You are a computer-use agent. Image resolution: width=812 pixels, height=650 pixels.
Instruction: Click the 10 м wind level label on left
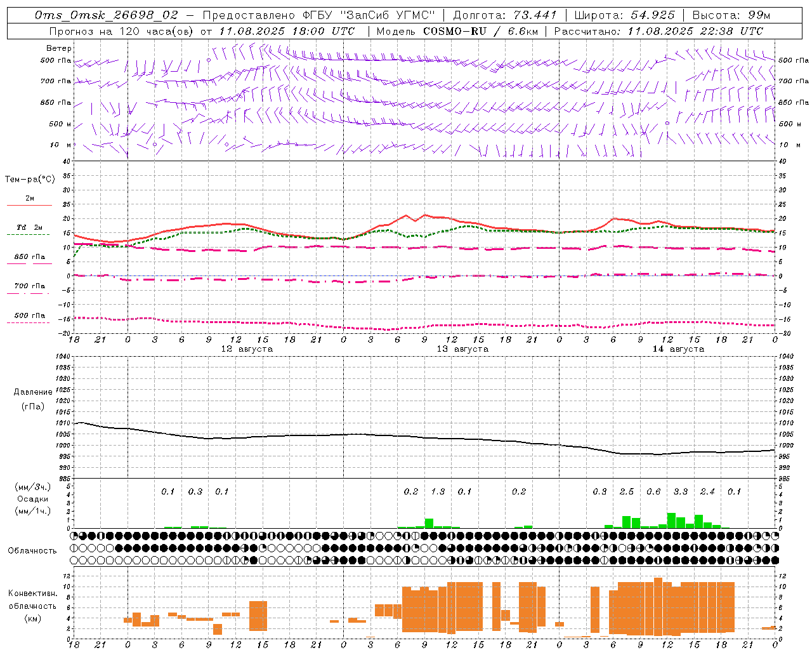point(61,145)
